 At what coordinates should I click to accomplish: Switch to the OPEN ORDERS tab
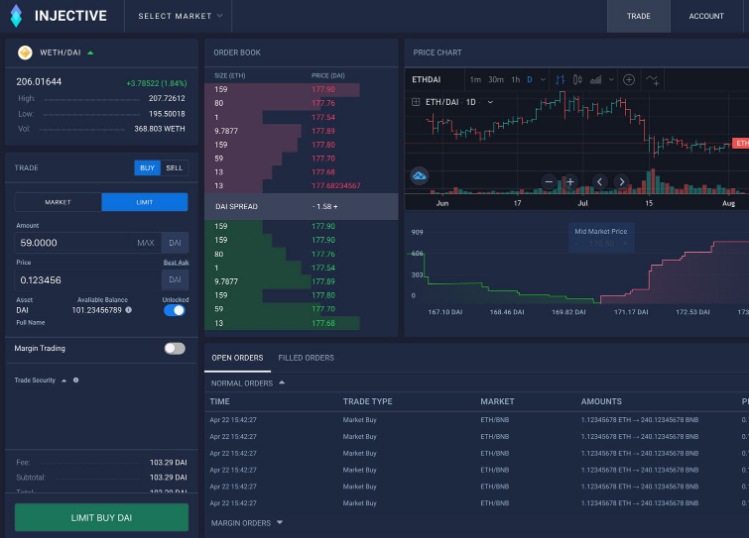(237, 358)
